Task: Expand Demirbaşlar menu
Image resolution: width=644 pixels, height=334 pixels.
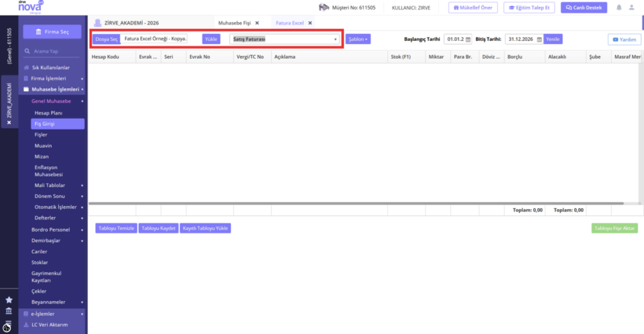Action: (82, 241)
